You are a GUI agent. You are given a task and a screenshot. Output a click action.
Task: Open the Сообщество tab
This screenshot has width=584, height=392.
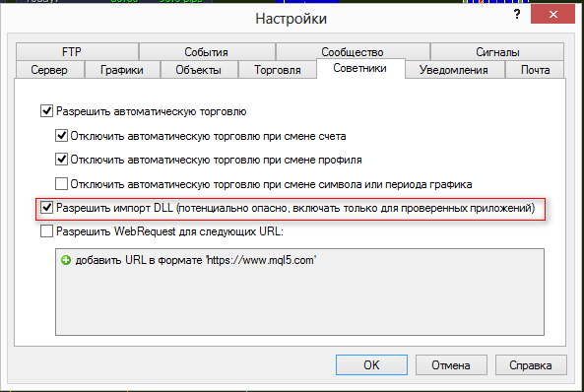point(353,52)
